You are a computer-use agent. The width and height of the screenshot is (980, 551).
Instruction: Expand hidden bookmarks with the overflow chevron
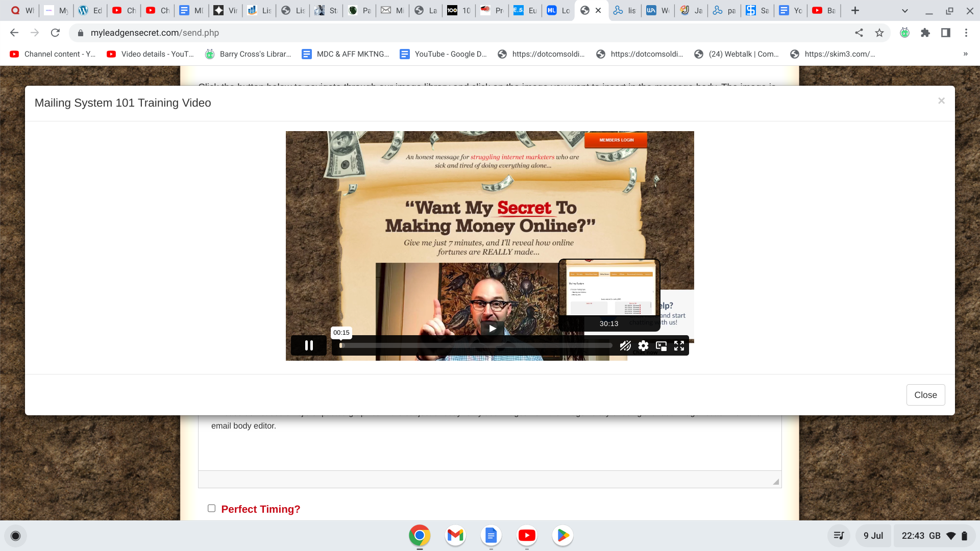(x=965, y=54)
